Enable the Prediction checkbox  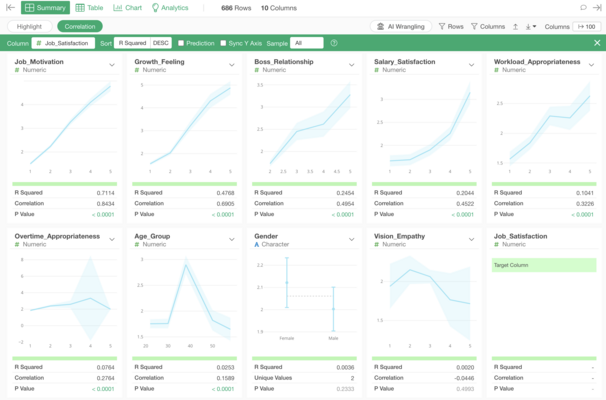181,43
